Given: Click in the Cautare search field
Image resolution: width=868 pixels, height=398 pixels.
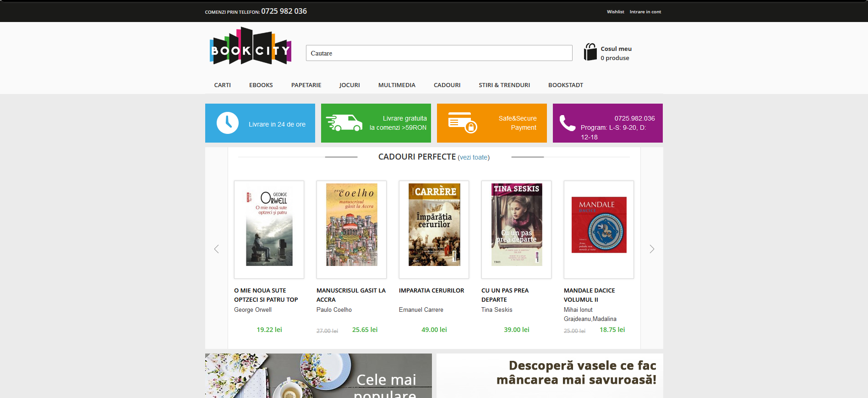Looking at the screenshot, I should pos(439,53).
